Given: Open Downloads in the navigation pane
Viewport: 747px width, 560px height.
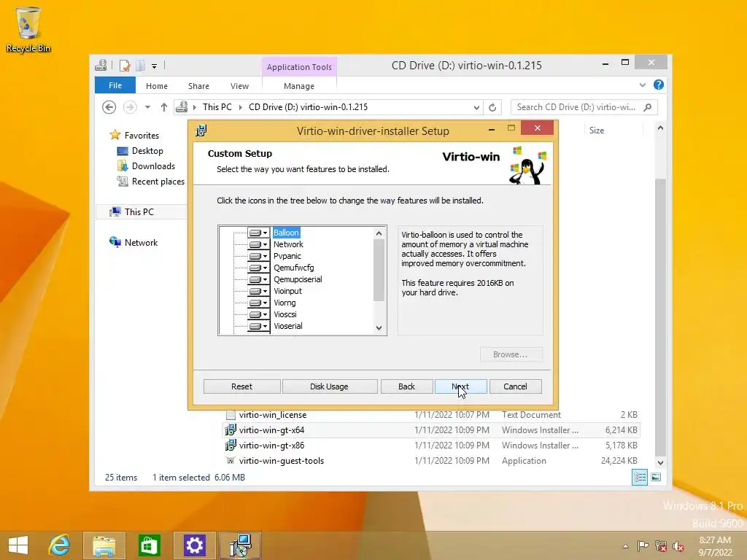Looking at the screenshot, I should point(153,166).
